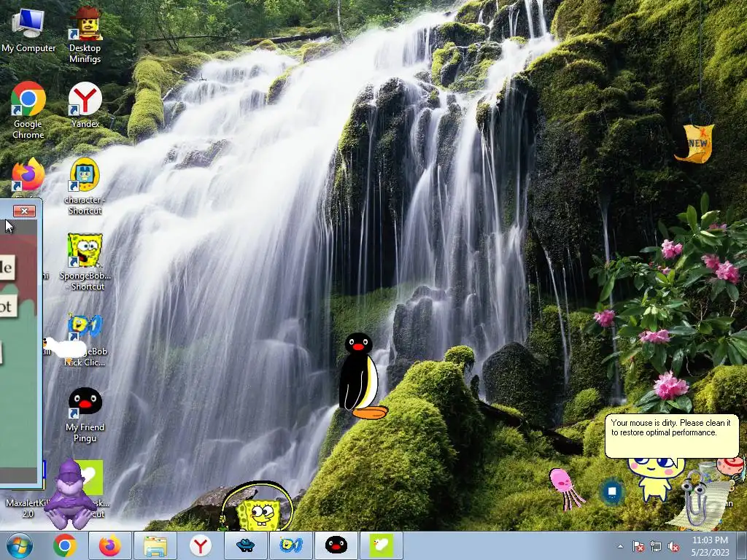Open the My Friend Pingu shortcut

coord(85,414)
